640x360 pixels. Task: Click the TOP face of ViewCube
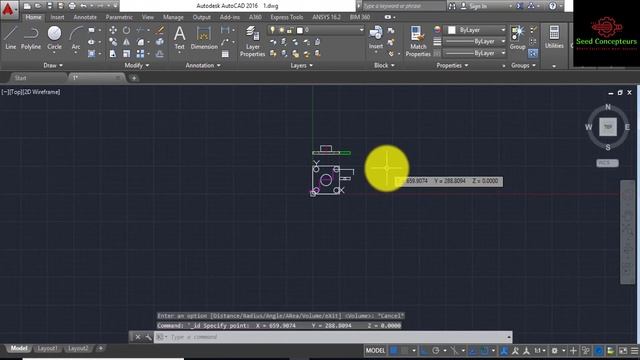click(x=608, y=127)
